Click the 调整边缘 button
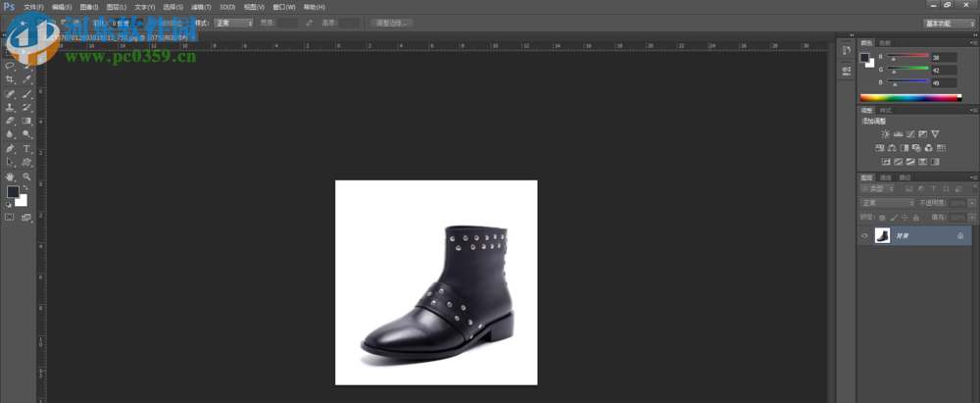Screen dimensions: 980x403 pos(392,23)
